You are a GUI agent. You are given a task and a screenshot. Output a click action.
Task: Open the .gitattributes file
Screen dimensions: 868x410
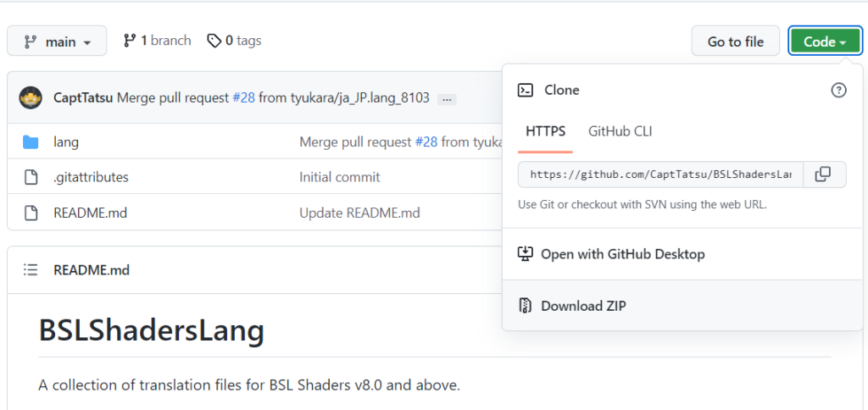[x=91, y=178]
